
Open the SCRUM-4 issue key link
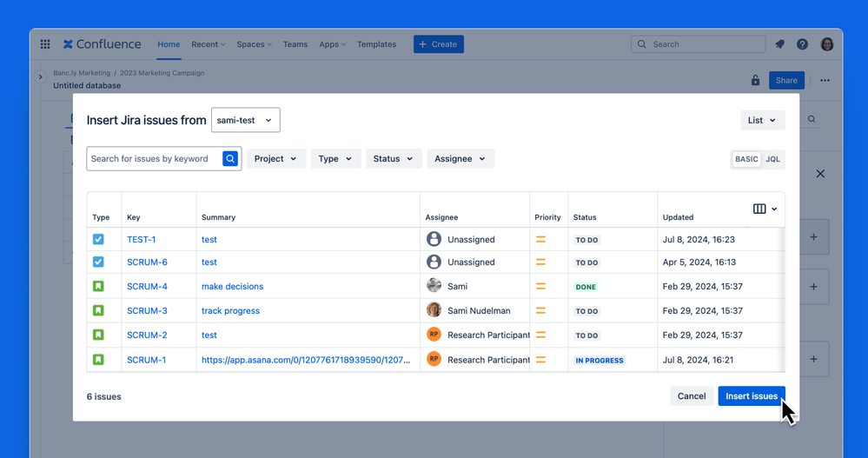[147, 286]
